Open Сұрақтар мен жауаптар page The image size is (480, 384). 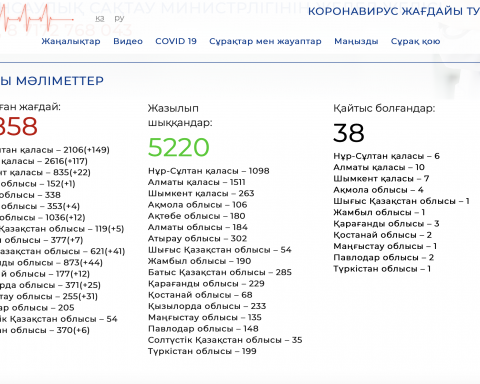[265, 41]
